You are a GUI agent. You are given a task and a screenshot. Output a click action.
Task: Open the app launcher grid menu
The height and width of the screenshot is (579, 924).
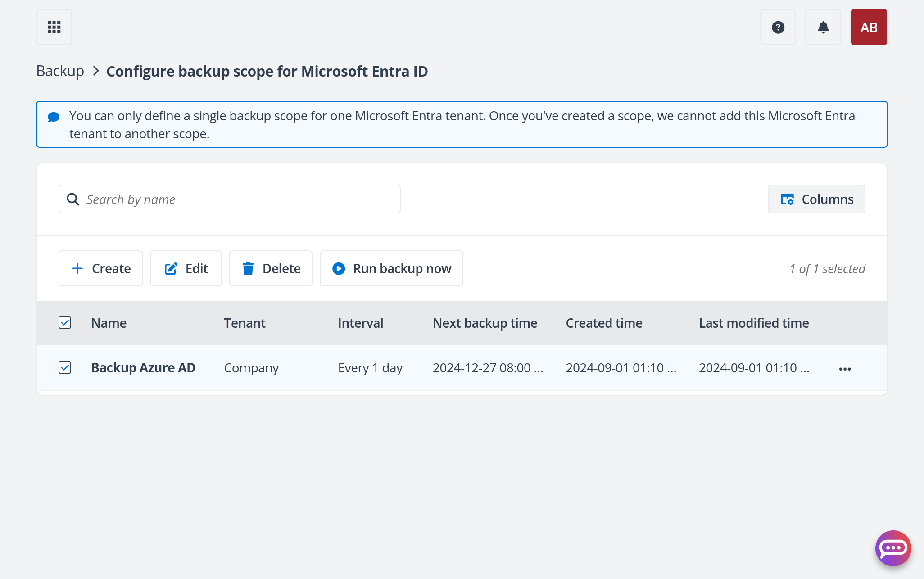point(54,27)
